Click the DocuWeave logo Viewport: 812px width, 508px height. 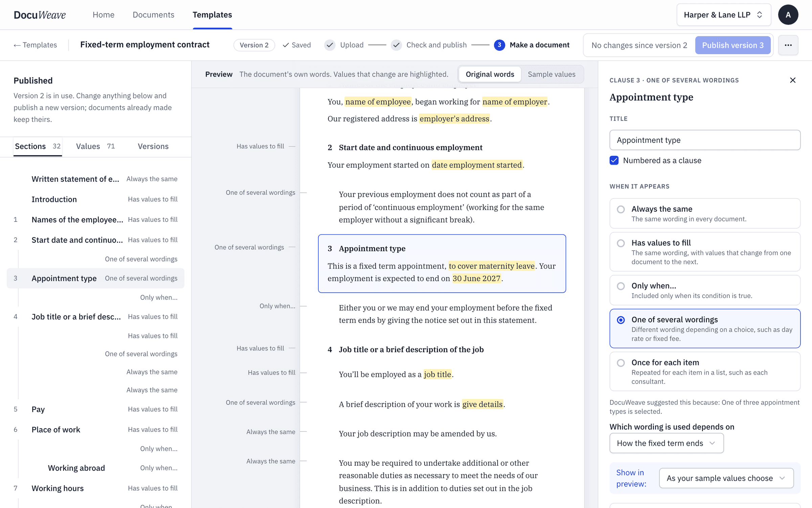[x=40, y=15]
